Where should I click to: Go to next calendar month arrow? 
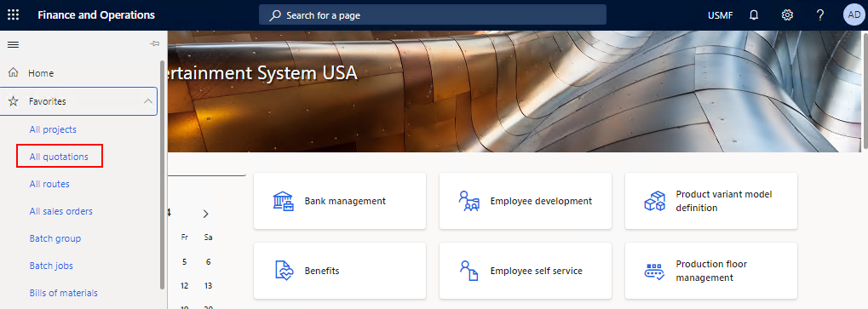pos(205,214)
